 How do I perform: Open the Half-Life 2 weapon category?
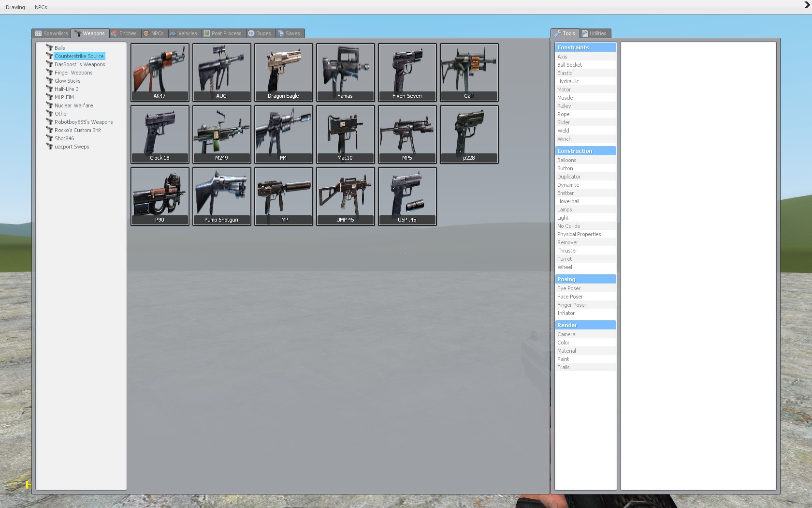click(66, 89)
